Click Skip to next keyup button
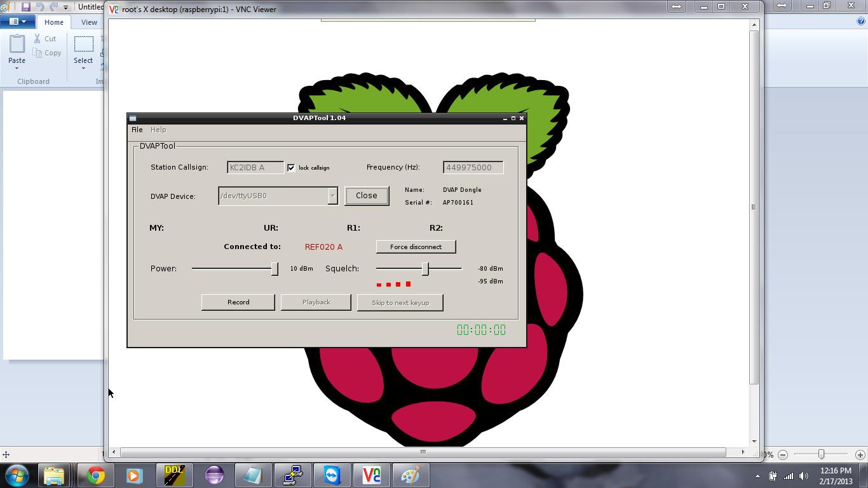The image size is (868, 488). pos(400,302)
